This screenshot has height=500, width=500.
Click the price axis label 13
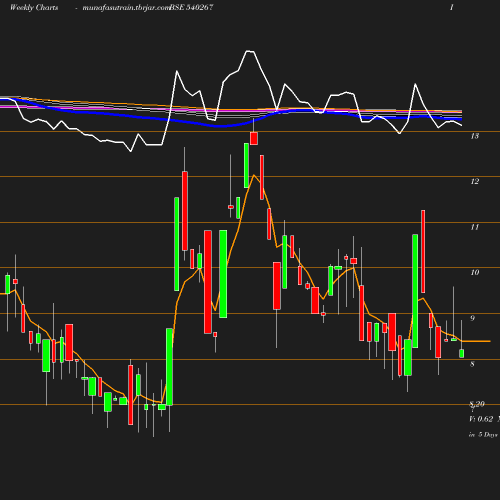(x=475, y=136)
